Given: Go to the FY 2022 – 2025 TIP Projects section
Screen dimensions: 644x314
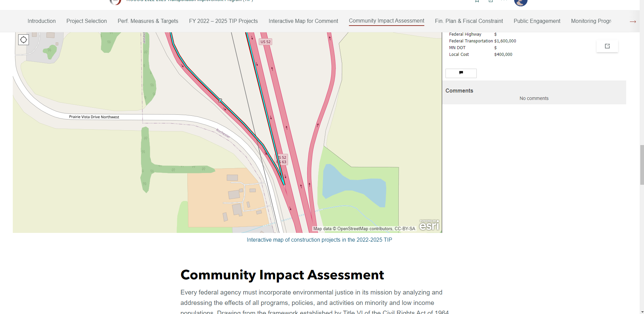Looking at the screenshot, I should pyautogui.click(x=223, y=21).
